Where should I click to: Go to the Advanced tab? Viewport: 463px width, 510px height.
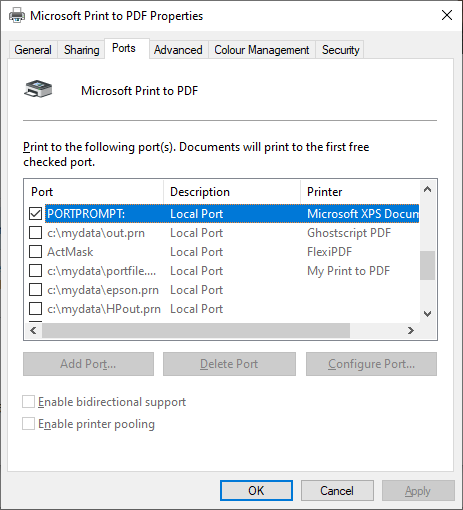pos(178,50)
